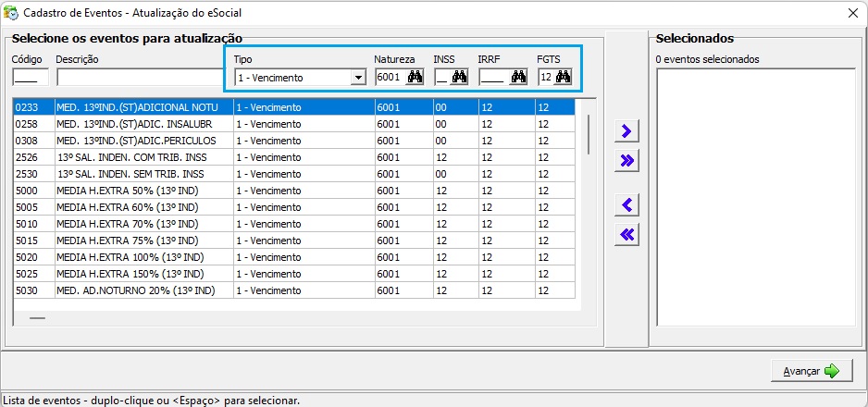Viewport: 868px width, 407px height.
Task: Click event code 5020 cell
Action: coord(33,257)
